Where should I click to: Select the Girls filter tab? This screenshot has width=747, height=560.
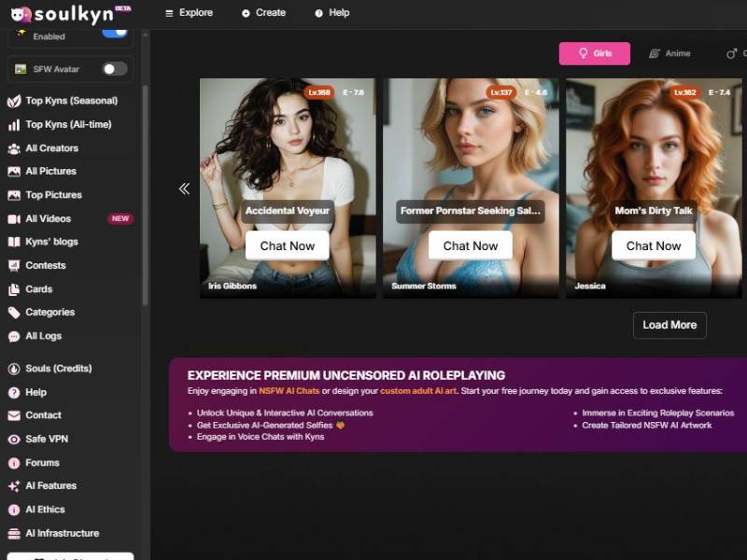click(x=595, y=54)
